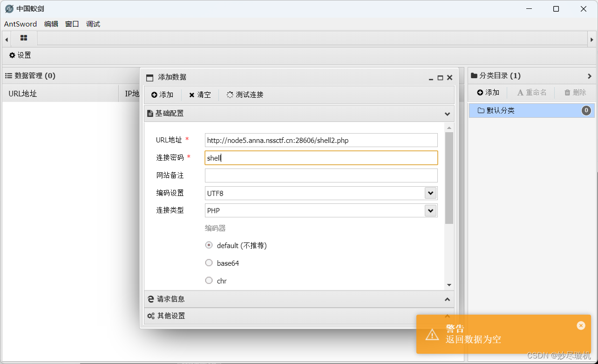Click the 返回数据为空 warning message
The width and height of the screenshot is (598, 364).
tap(473, 339)
